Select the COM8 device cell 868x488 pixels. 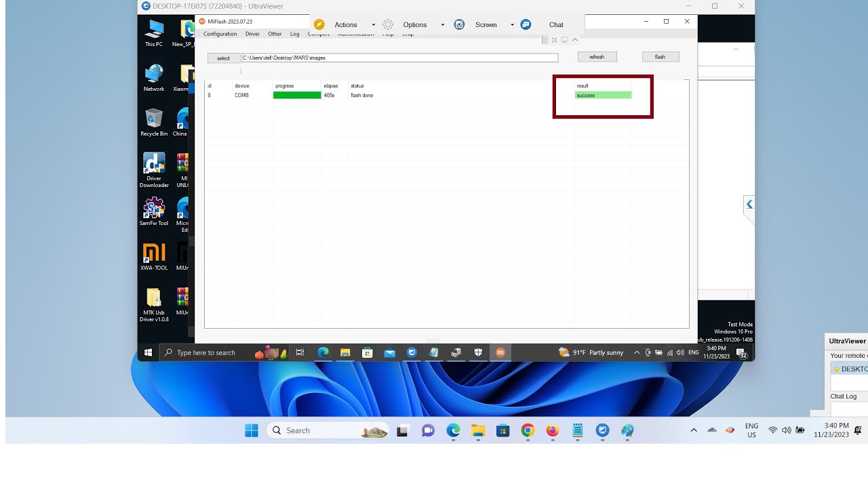point(242,96)
